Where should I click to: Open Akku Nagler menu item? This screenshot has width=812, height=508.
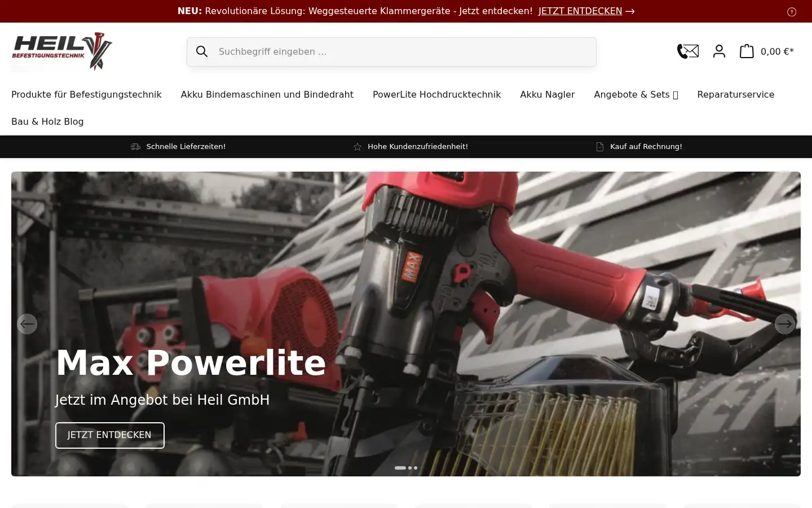click(x=548, y=95)
